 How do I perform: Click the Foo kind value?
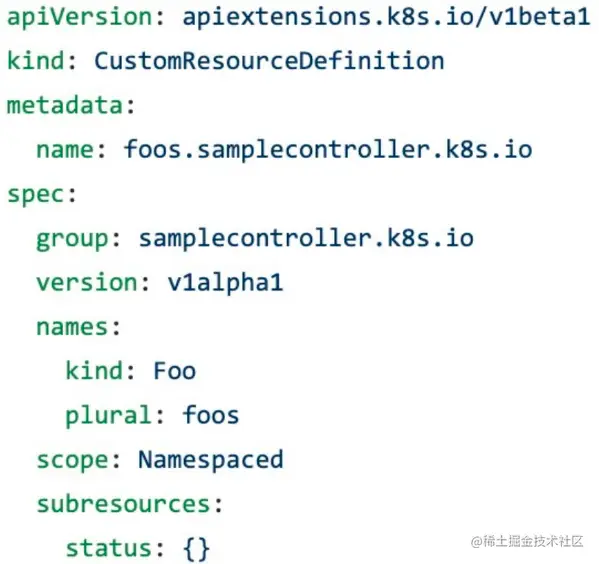point(175,371)
